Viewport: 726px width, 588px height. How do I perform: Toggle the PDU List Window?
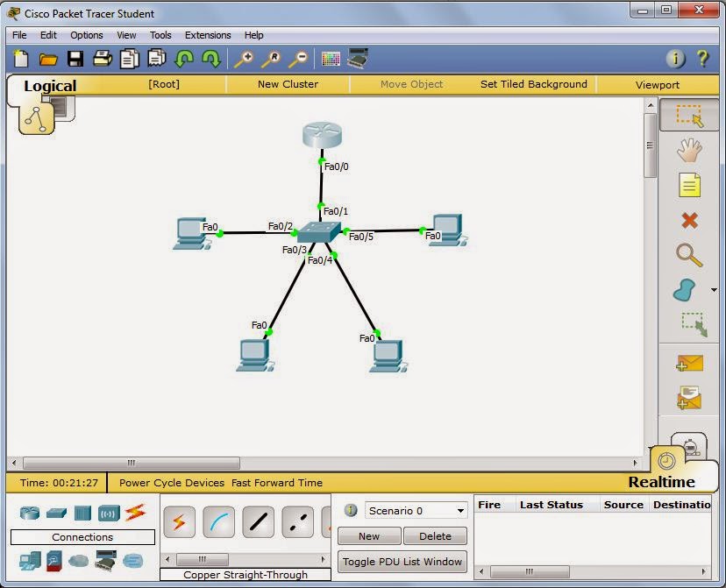coord(402,562)
